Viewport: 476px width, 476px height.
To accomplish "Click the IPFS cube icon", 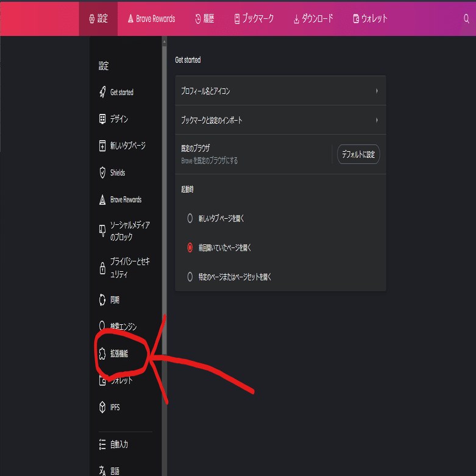I will [x=102, y=407].
